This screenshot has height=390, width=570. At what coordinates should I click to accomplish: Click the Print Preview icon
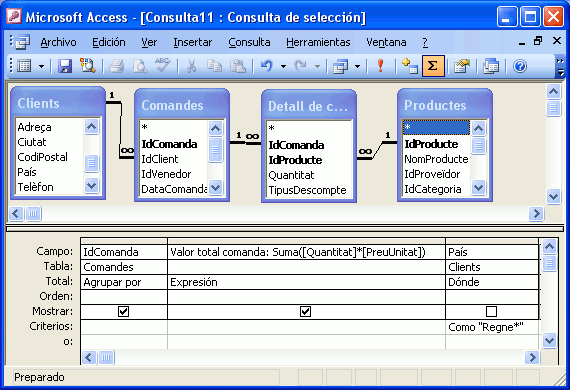pyautogui.click(x=140, y=67)
